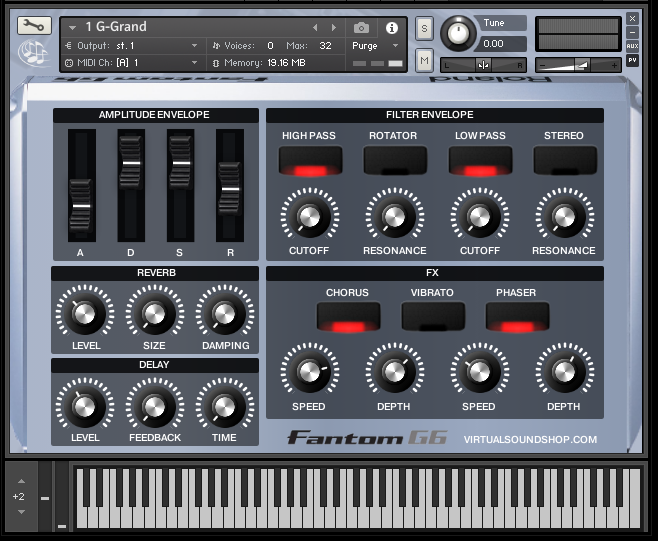Click the AUX button in header

[x=632, y=46]
